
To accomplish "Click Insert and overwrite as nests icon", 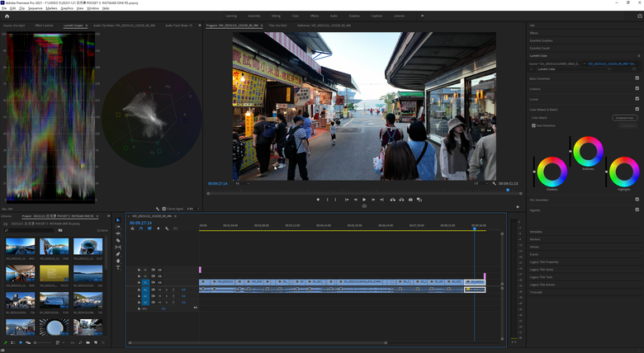I will 132,228.
